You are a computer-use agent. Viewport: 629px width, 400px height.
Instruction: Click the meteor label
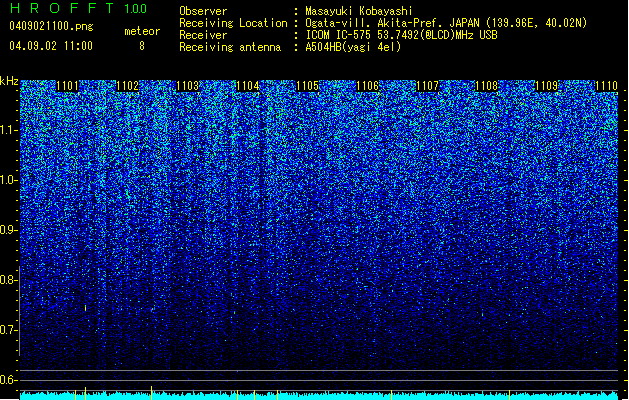tap(142, 31)
